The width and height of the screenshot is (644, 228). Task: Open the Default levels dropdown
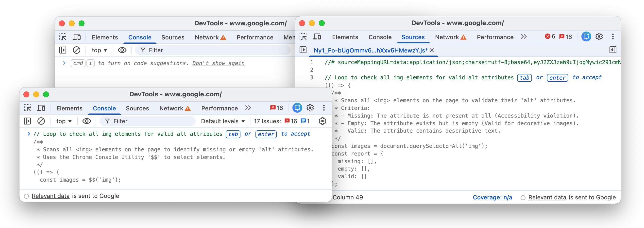pyautogui.click(x=222, y=121)
